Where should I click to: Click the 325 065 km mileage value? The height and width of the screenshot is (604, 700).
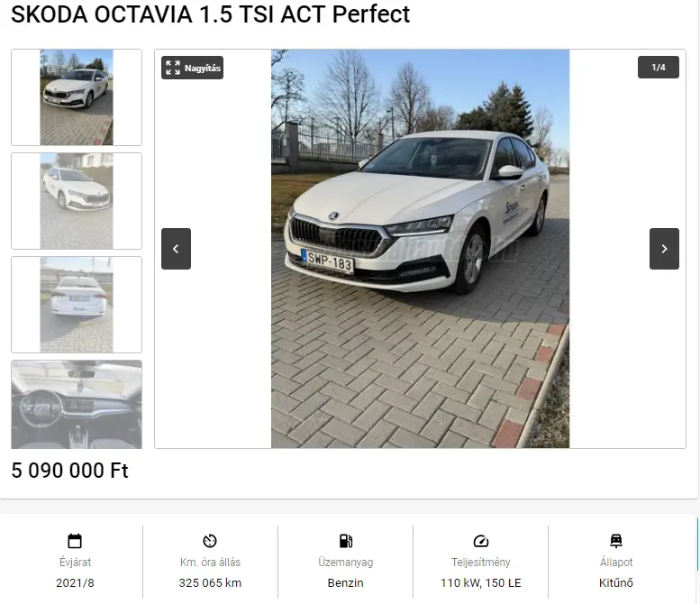(x=210, y=582)
